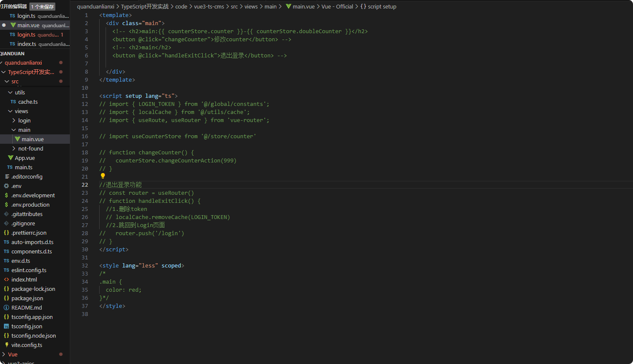633x364 pixels.
Task: Click "router.push('/login')" code text
Action: coord(150,233)
